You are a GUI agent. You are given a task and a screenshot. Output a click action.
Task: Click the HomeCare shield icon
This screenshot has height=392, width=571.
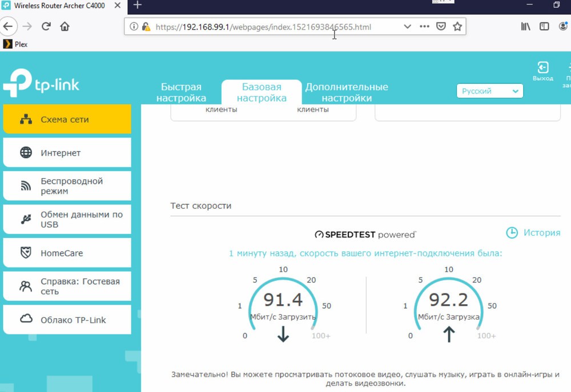[26, 253]
